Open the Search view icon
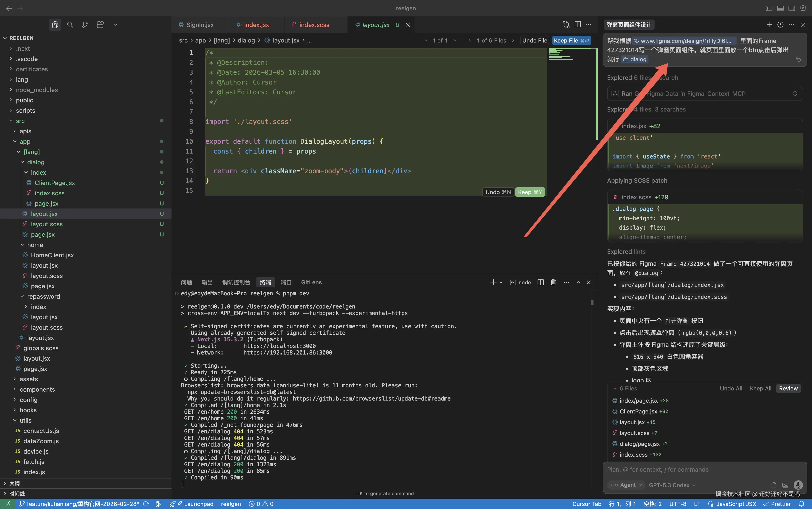Screen dimensions: 812x509 (70, 25)
